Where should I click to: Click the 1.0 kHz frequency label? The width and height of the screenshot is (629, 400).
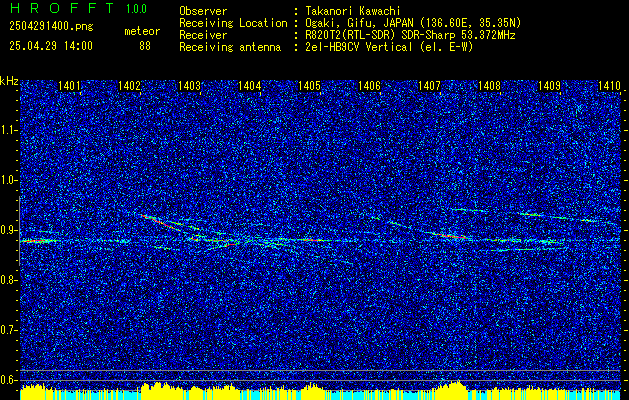pyautogui.click(x=8, y=181)
